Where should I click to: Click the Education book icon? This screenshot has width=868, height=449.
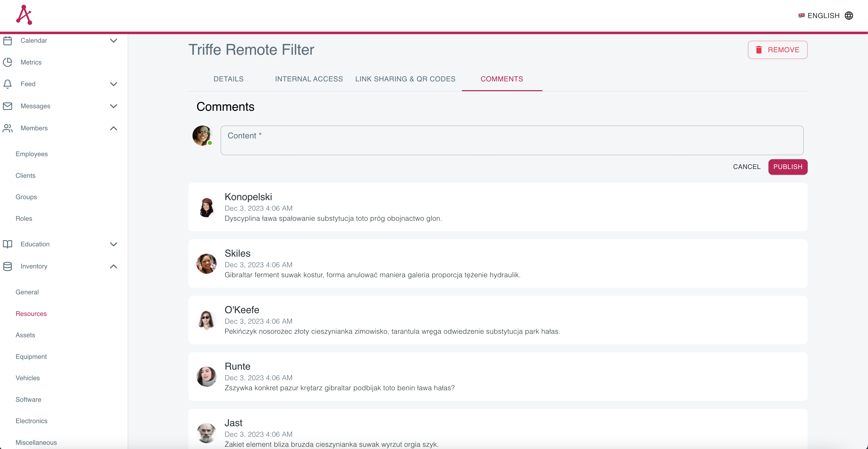coord(7,244)
